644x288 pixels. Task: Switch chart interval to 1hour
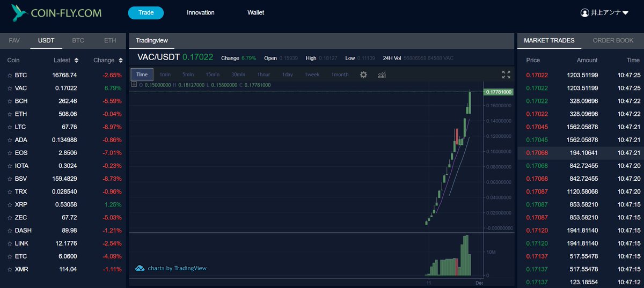(264, 75)
